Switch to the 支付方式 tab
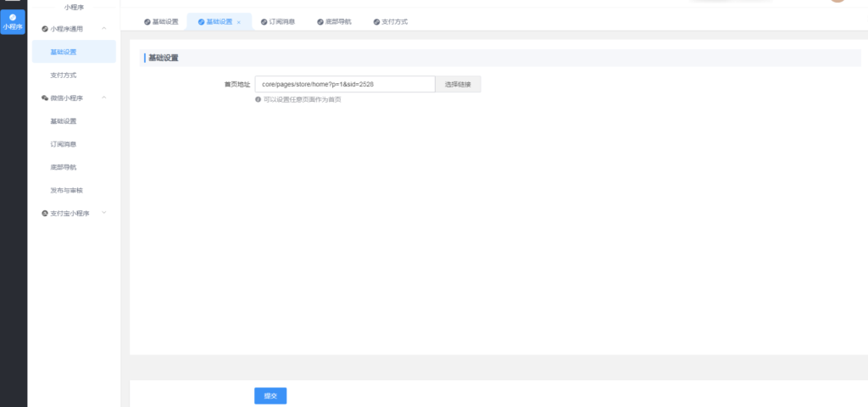Viewport: 868px width, 407px height. pyautogui.click(x=391, y=22)
